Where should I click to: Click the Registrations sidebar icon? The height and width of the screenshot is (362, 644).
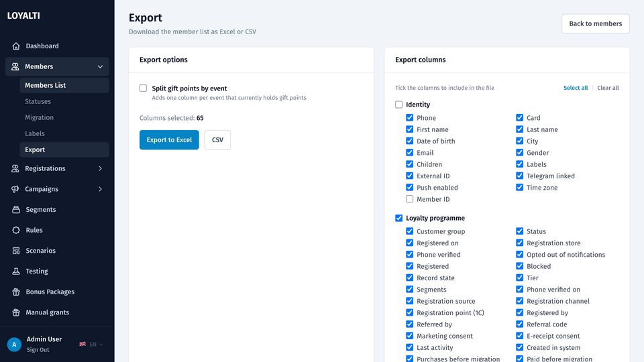pyautogui.click(x=15, y=168)
